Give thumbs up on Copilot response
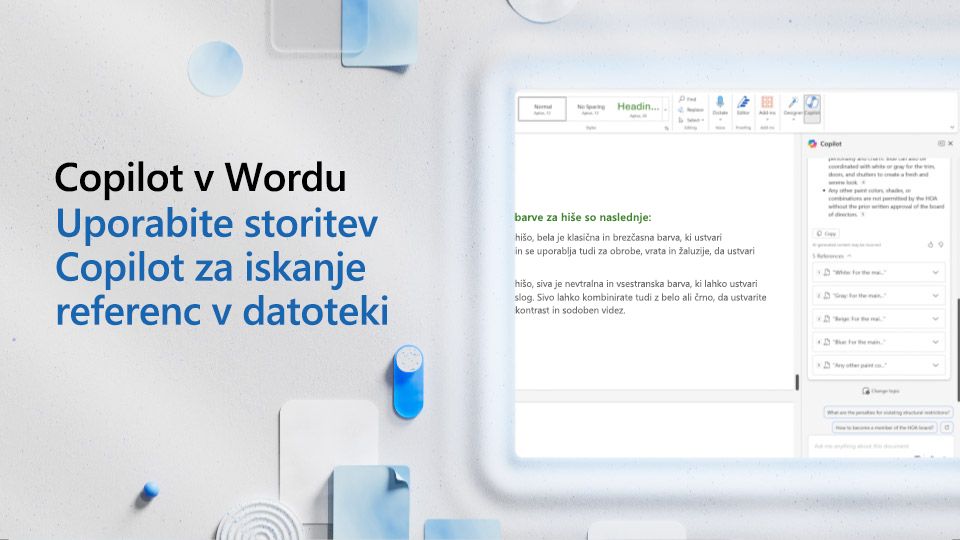This screenshot has height=540, width=960. tap(931, 244)
